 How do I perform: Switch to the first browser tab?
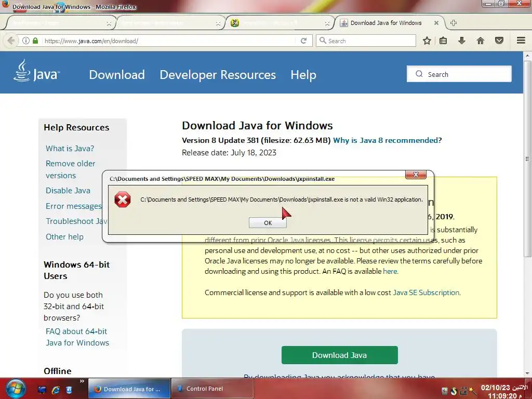[58, 23]
